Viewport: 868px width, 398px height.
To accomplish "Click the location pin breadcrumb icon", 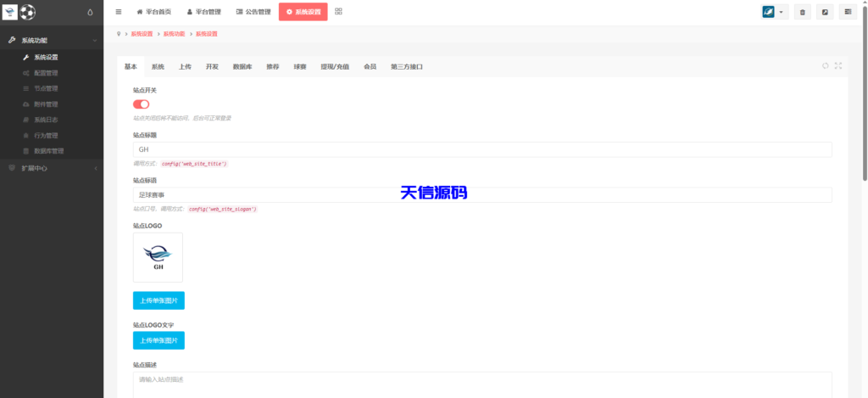I will pos(119,34).
